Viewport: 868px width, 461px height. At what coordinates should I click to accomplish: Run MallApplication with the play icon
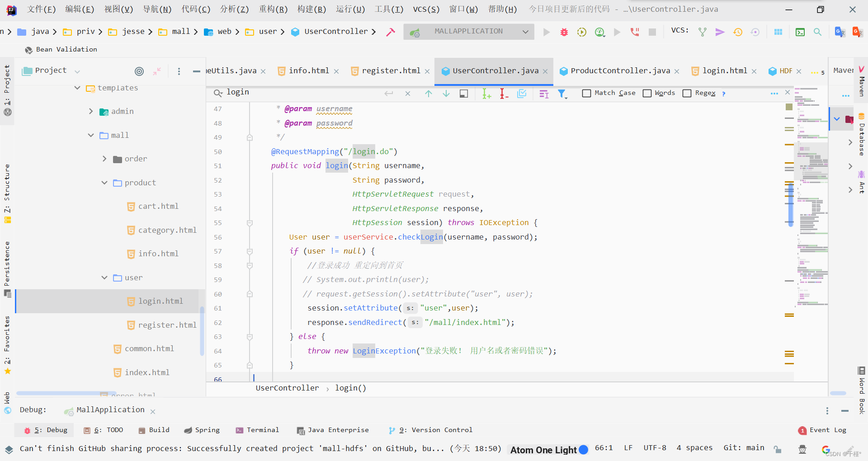pyautogui.click(x=547, y=32)
